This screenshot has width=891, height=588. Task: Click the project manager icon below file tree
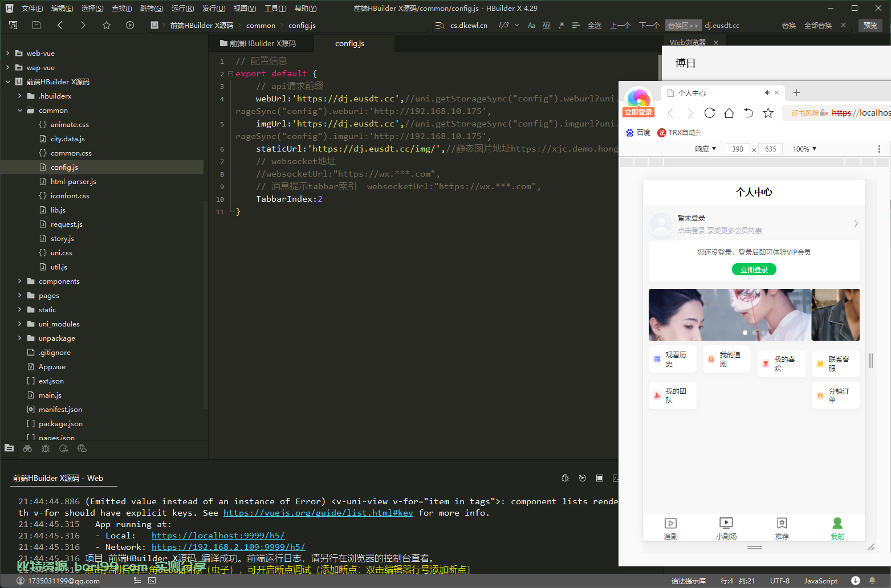pyautogui.click(x=9, y=448)
